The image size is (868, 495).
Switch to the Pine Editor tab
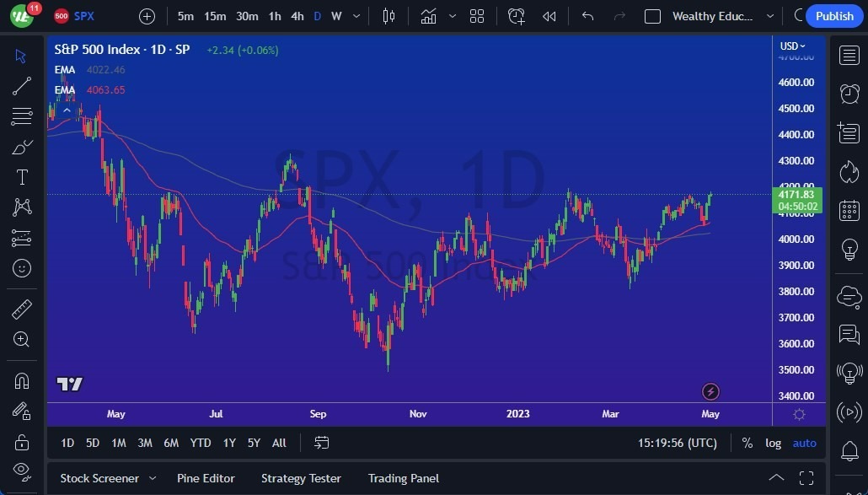click(206, 478)
